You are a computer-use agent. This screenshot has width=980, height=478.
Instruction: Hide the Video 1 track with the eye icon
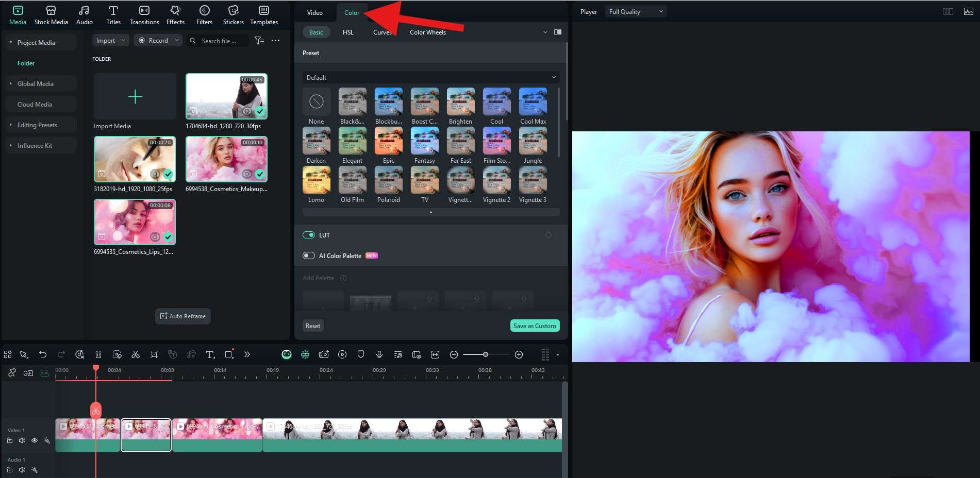click(x=35, y=441)
